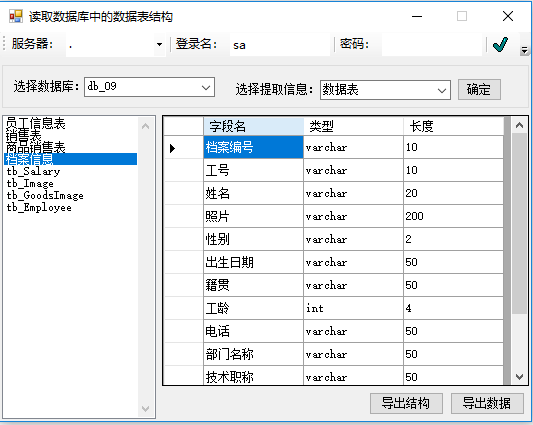Expand the 服务器 server dropdown
Screen dimensions: 533x425
pos(159,45)
